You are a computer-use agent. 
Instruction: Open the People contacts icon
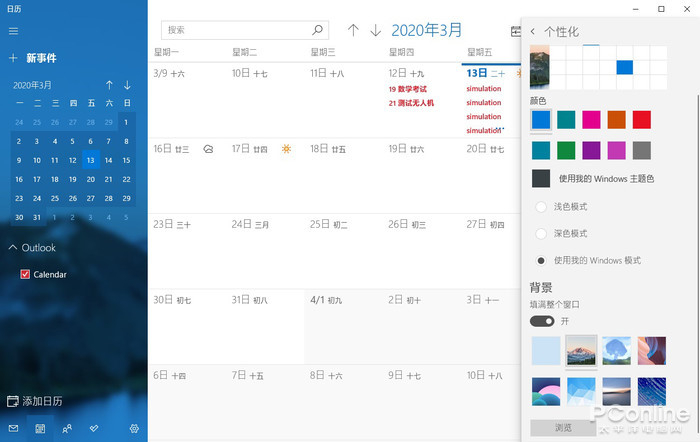coord(67,429)
